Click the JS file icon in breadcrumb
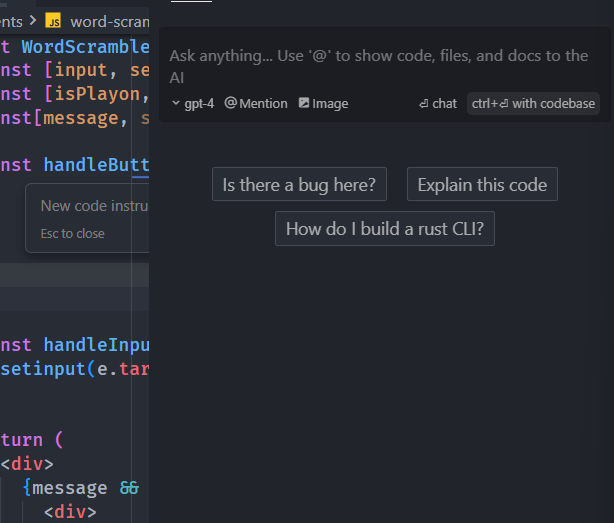The image size is (614, 523). (x=53, y=21)
